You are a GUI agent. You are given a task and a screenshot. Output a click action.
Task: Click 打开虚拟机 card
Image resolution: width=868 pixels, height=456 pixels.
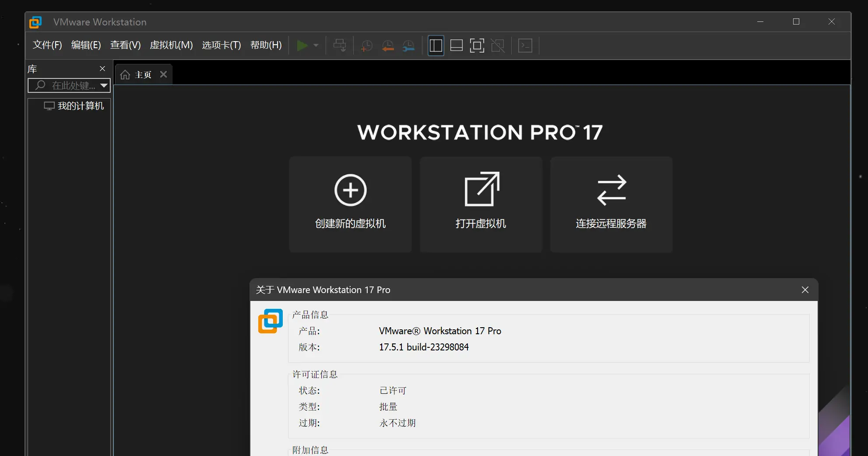tap(481, 205)
